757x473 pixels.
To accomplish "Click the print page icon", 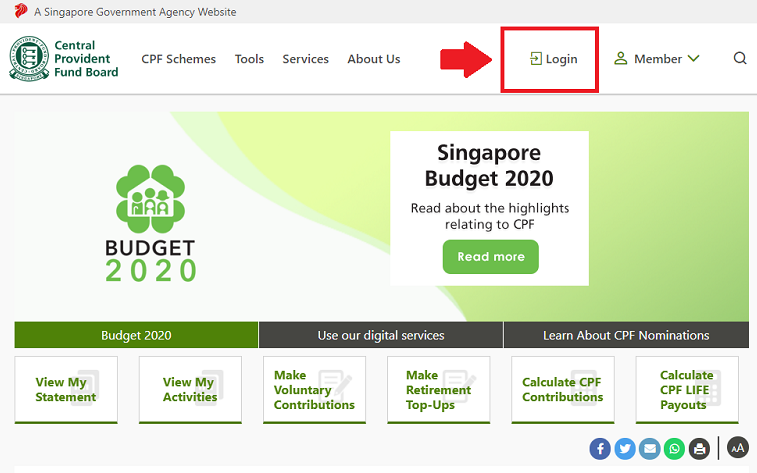I will [x=700, y=449].
